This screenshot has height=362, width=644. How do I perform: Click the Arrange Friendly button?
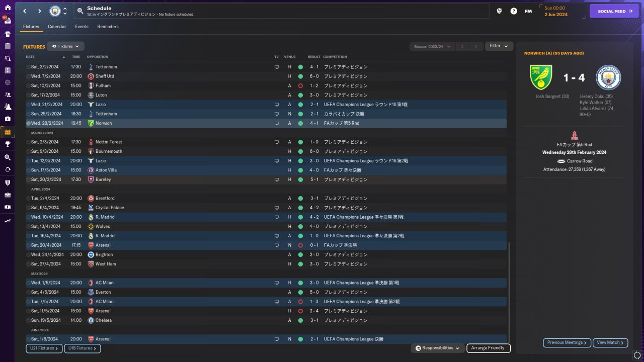coord(489,348)
